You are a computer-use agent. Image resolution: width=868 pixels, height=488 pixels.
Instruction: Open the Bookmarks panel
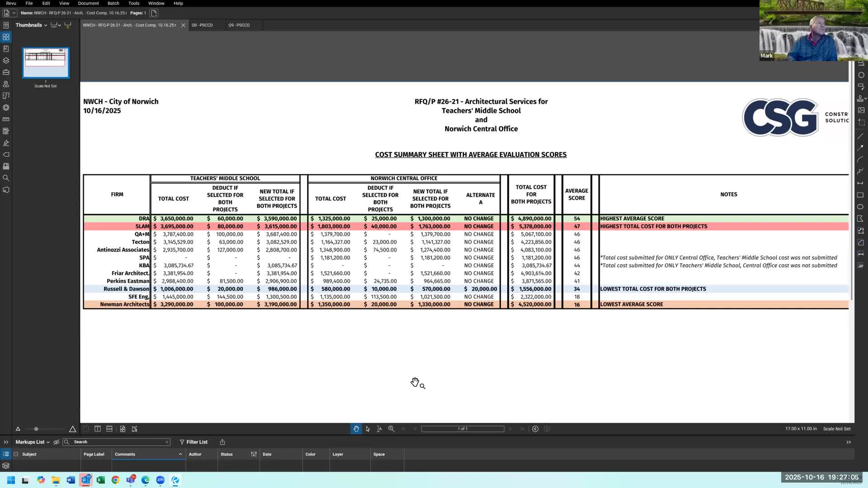(x=6, y=48)
